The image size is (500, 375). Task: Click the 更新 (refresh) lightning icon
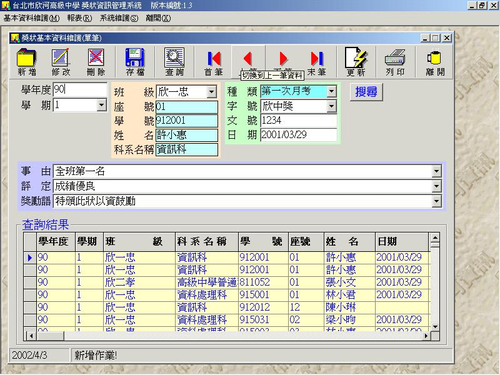point(356,62)
